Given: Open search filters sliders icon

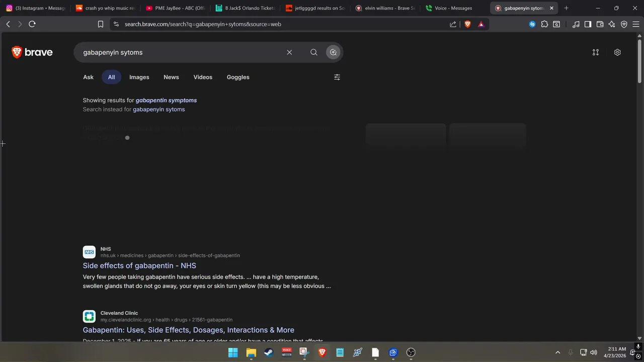Looking at the screenshot, I should tap(337, 77).
